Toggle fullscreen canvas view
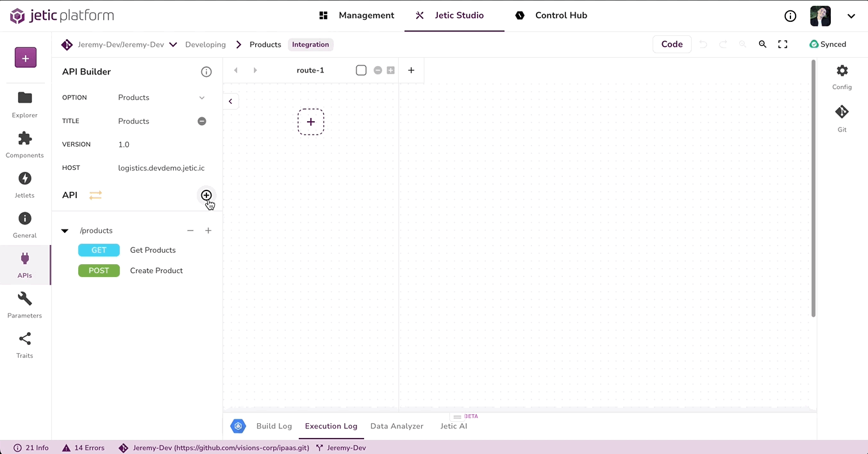Screen dimensions: 868x454 (783, 44)
